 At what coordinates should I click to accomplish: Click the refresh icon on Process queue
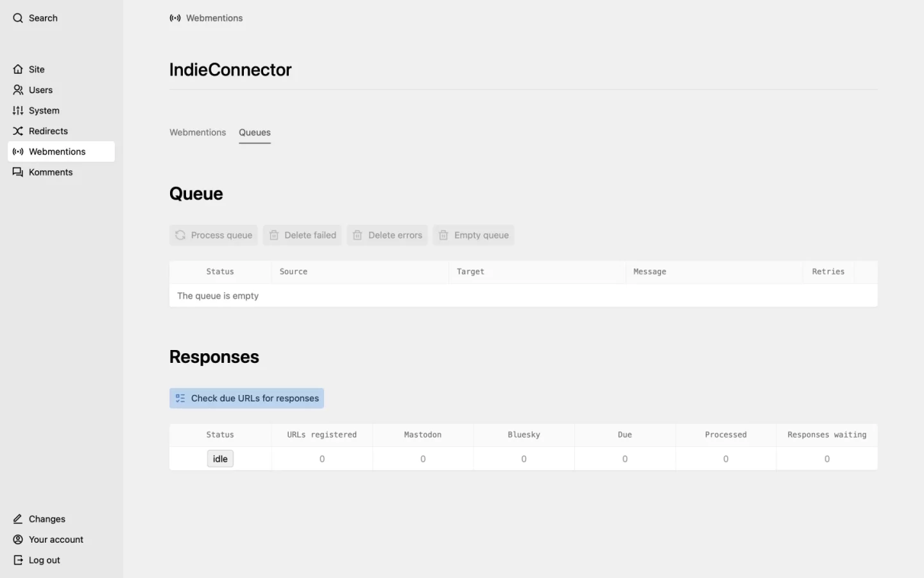click(x=180, y=235)
